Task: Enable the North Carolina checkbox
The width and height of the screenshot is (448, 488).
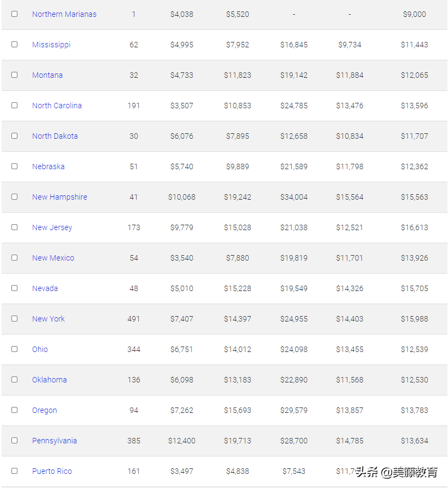Action: [15, 106]
